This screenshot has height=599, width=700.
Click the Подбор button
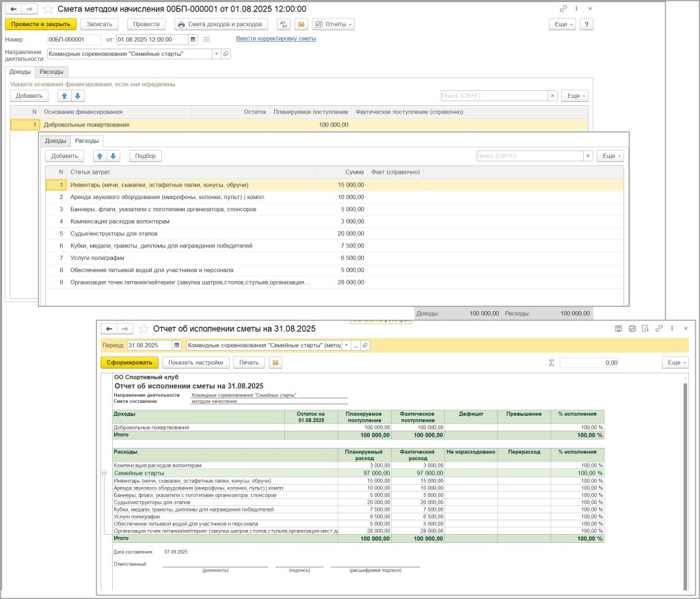pos(145,156)
